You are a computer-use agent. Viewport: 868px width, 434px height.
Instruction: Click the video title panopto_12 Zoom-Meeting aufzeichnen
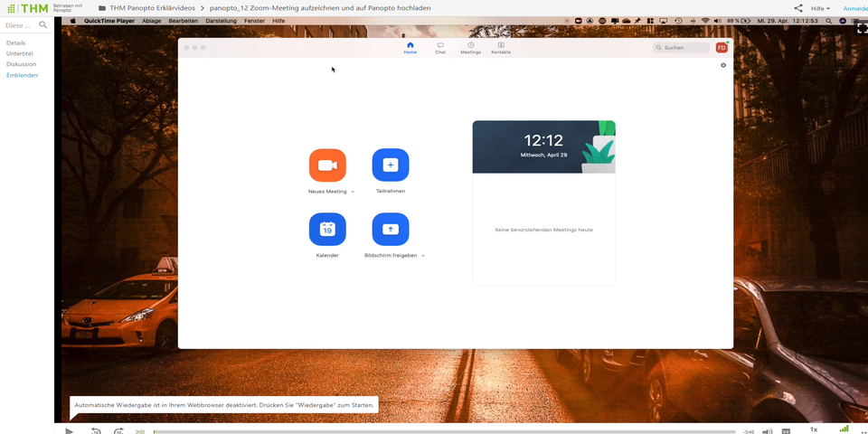tap(320, 8)
